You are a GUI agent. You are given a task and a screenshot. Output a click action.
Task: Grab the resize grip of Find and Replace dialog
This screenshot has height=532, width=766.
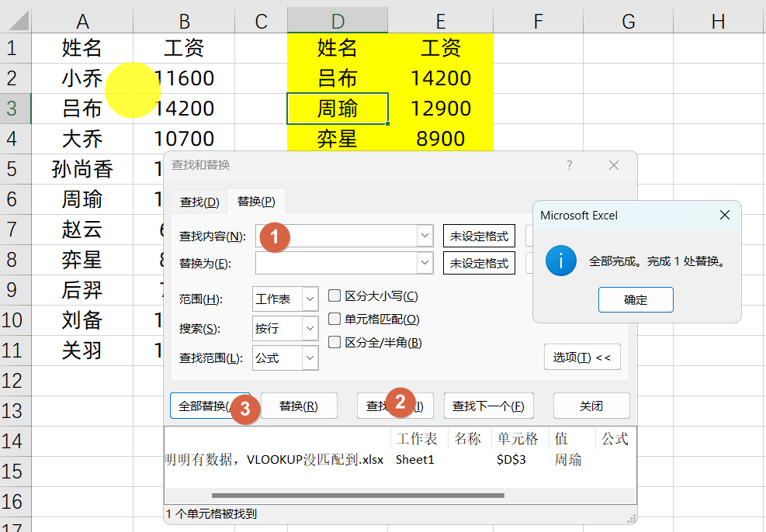click(x=631, y=518)
